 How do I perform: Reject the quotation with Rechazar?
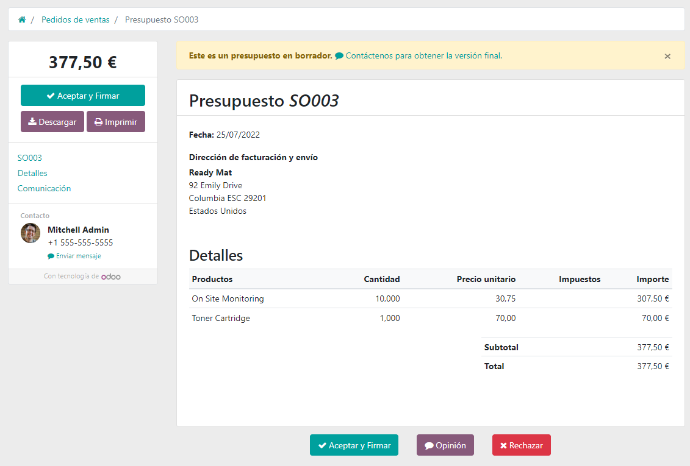pyautogui.click(x=520, y=445)
